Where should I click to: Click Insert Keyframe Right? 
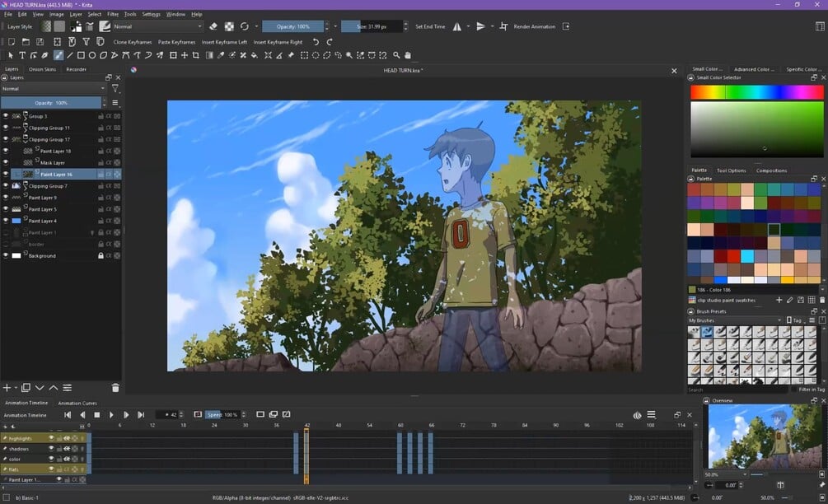pos(278,42)
